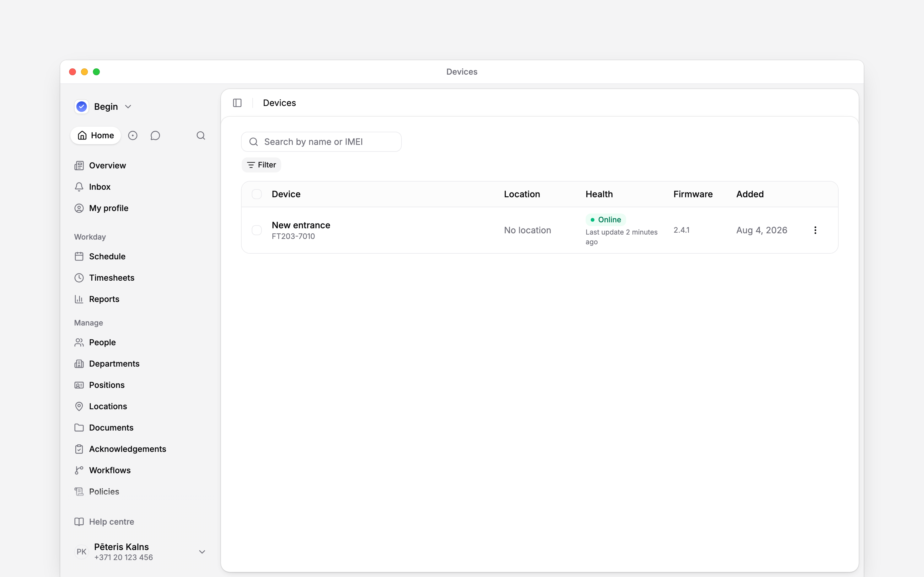Open the sidebar search magnifier icon
The width and height of the screenshot is (924, 577).
[x=201, y=135]
